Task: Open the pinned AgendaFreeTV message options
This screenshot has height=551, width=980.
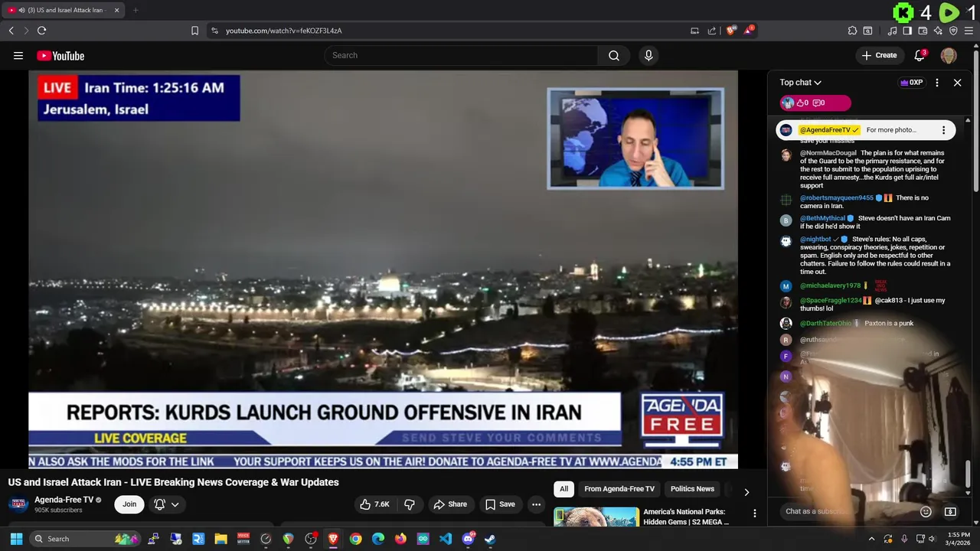Action: coord(943,130)
